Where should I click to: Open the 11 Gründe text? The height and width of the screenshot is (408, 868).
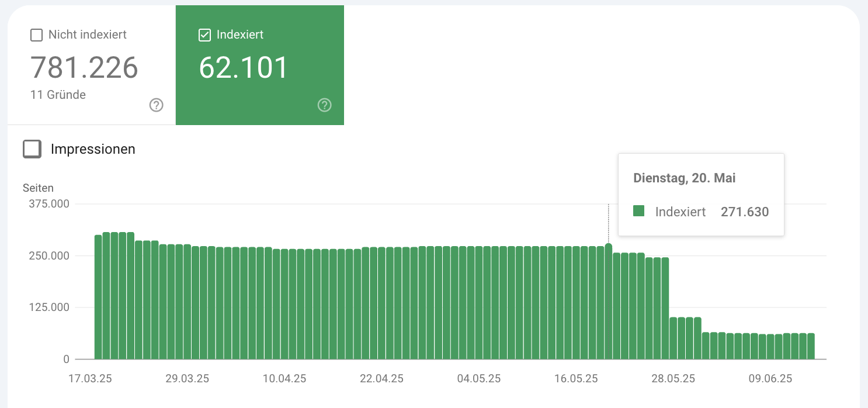(58, 95)
